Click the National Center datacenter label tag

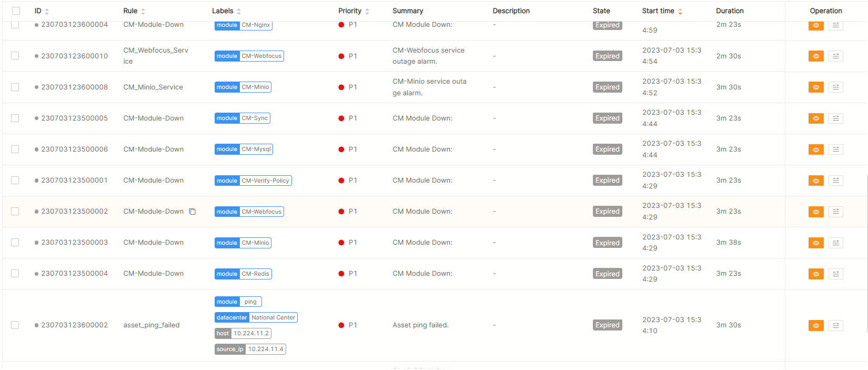273,317
